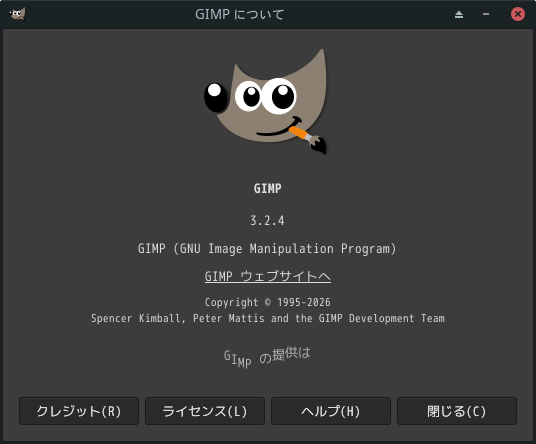Click the GIMP window menu icon in title bar

[x=17, y=14]
